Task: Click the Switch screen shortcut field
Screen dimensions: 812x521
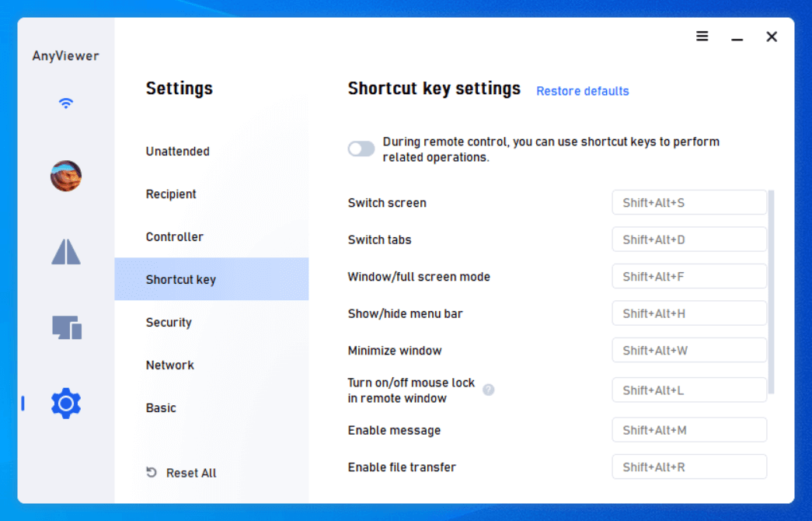Action: (x=688, y=203)
